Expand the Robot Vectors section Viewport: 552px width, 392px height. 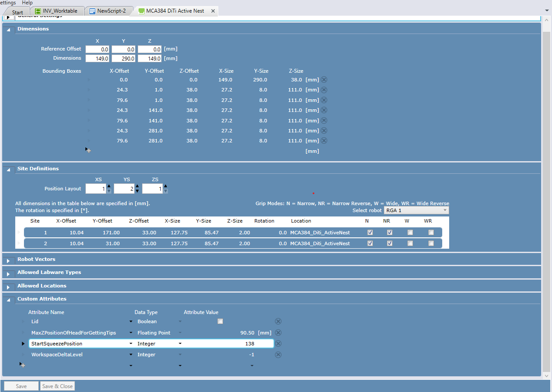click(8, 260)
